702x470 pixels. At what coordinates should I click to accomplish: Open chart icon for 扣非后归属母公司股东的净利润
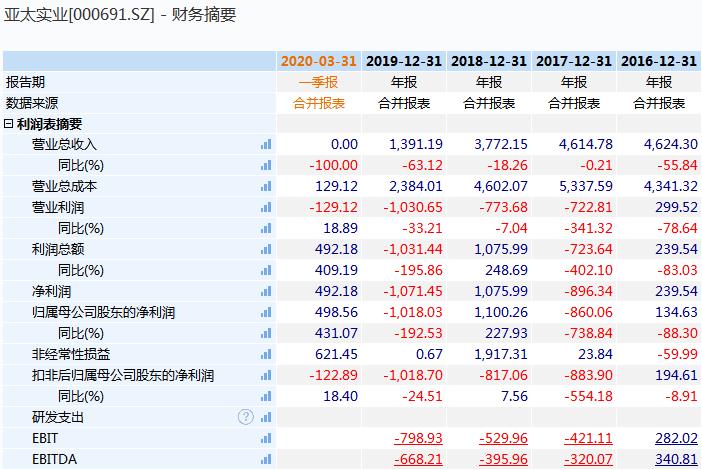[266, 376]
